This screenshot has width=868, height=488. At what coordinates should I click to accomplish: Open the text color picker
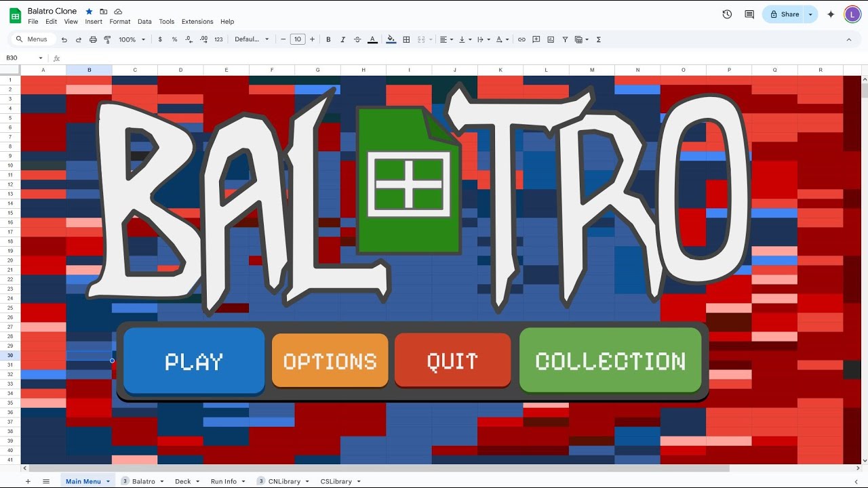(372, 39)
